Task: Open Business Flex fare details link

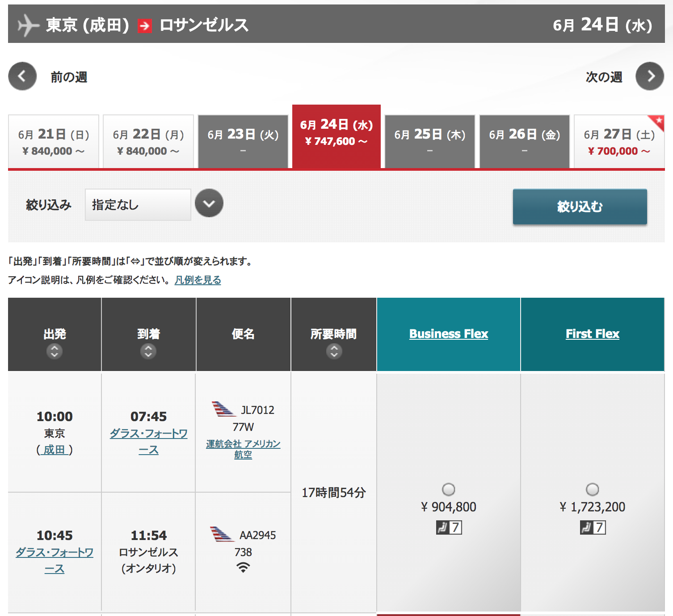Action: (x=449, y=334)
